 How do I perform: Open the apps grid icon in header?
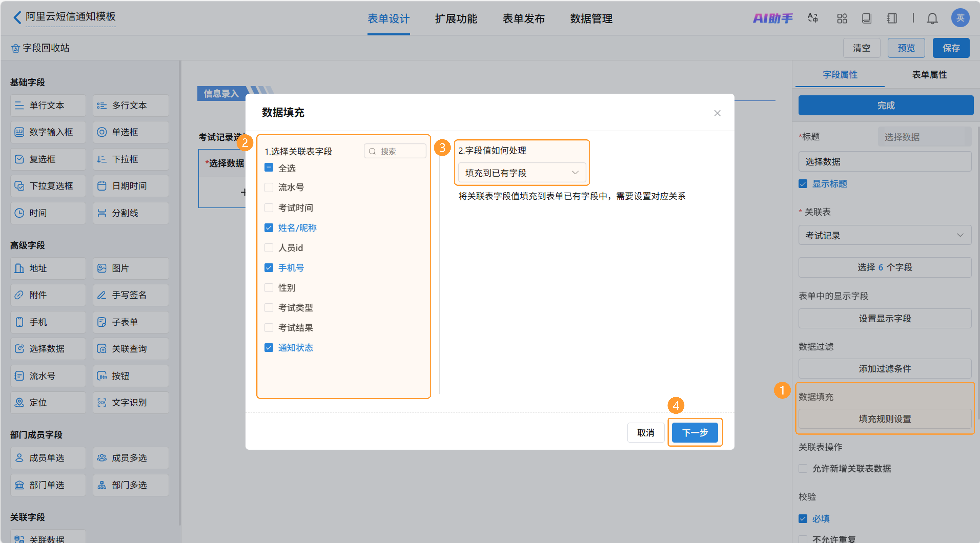point(842,18)
